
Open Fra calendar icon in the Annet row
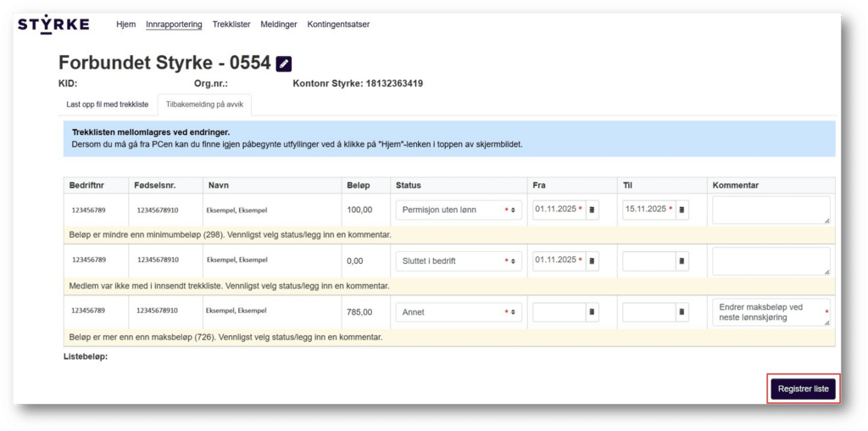pyautogui.click(x=593, y=312)
